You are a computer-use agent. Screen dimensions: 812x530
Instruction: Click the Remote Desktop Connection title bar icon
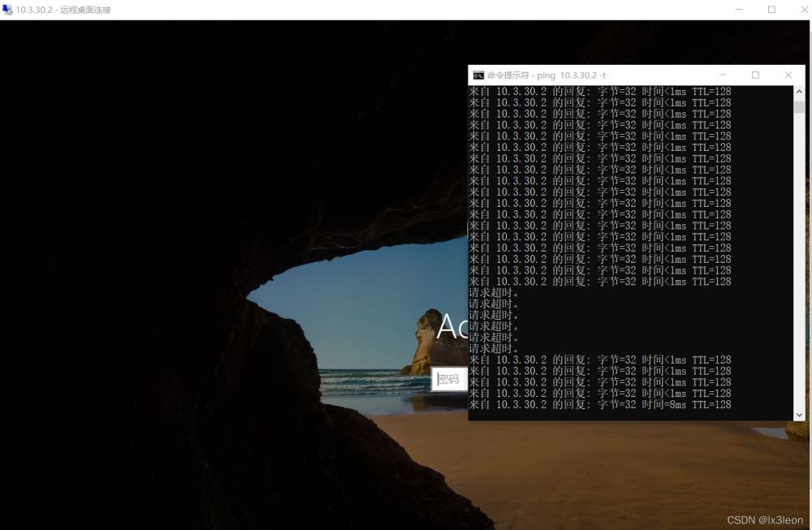tap(7, 10)
